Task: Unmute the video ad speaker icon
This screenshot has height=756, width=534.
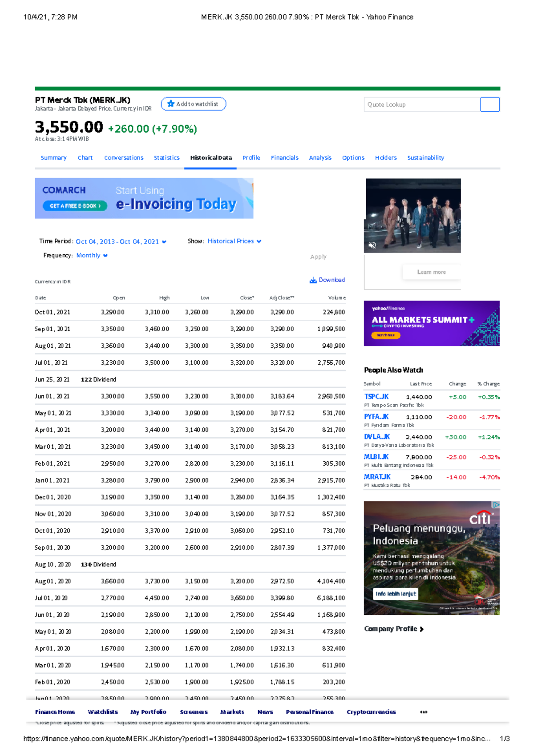Action: [372, 245]
